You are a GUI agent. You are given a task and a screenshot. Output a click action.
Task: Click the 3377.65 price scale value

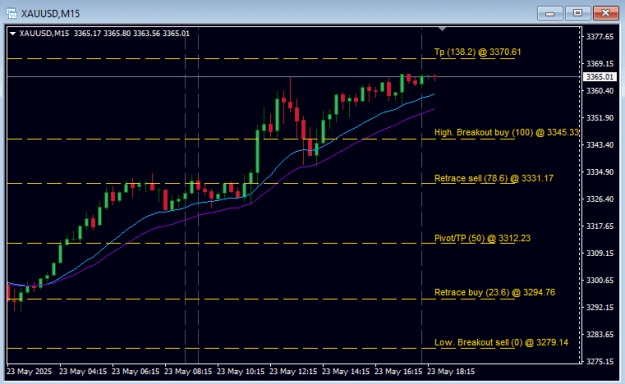click(x=599, y=37)
